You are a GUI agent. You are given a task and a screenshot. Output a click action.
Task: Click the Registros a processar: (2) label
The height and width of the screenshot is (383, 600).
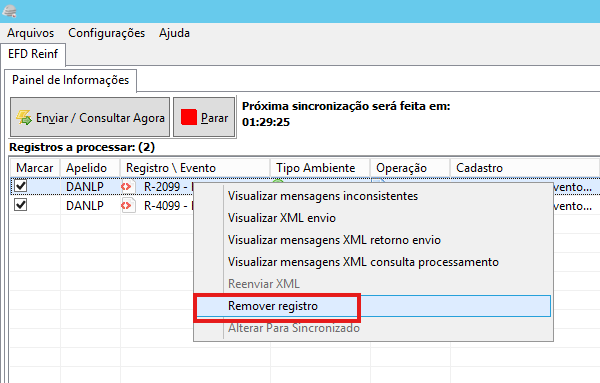click(x=82, y=147)
